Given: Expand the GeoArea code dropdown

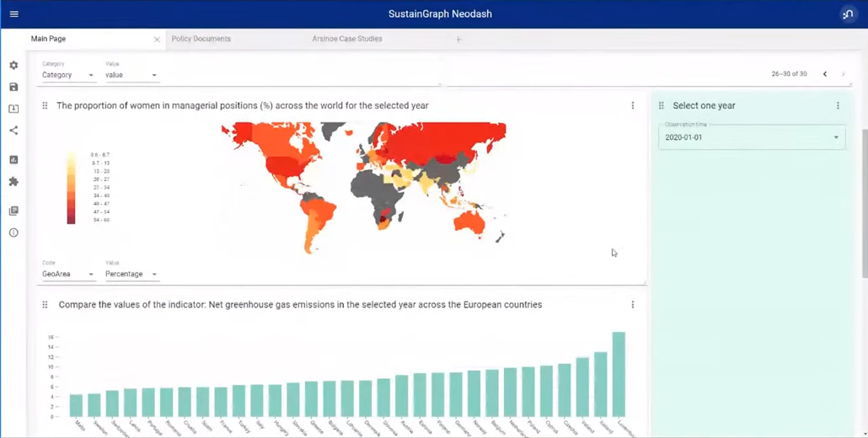Looking at the screenshot, I should tap(68, 274).
